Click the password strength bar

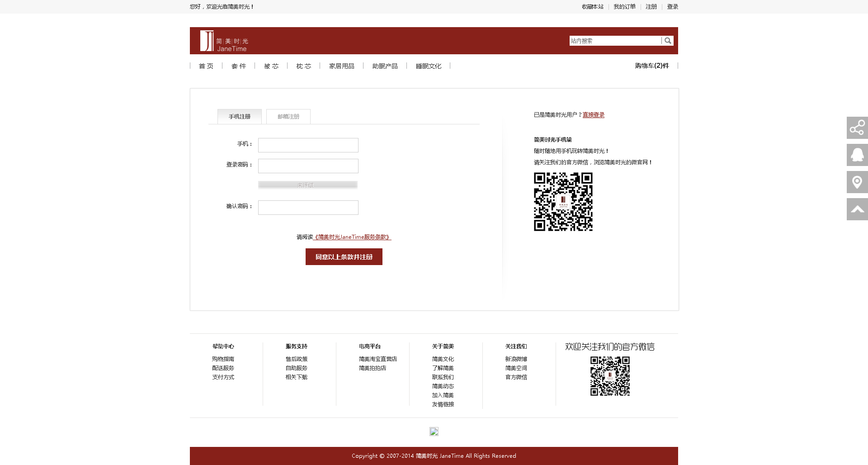click(x=308, y=185)
